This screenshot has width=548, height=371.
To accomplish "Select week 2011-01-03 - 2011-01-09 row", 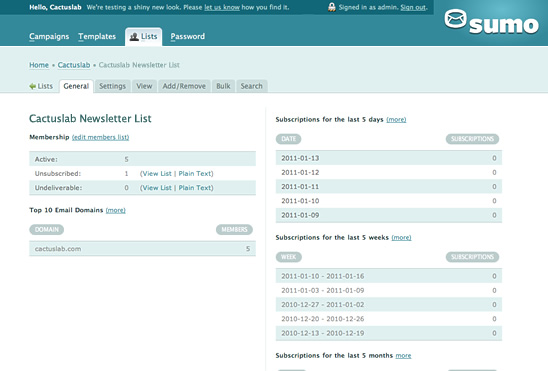I will pyautogui.click(x=389, y=290).
